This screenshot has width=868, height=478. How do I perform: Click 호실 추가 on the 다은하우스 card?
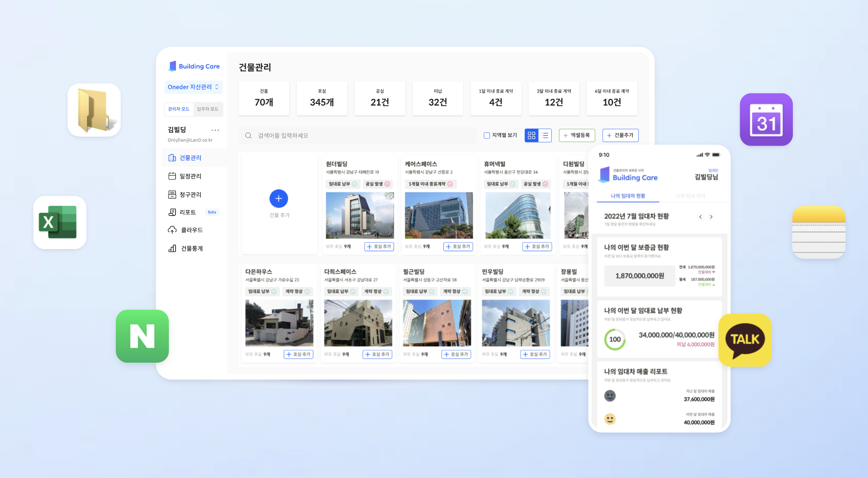pyautogui.click(x=298, y=354)
